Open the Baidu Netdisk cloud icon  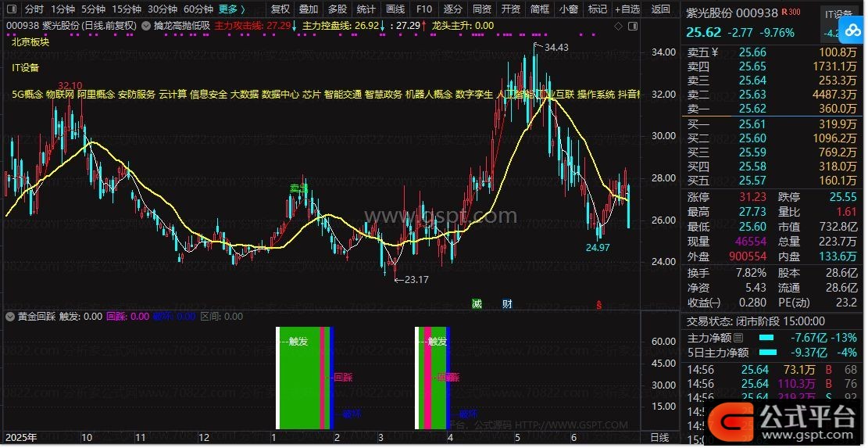pos(853,30)
